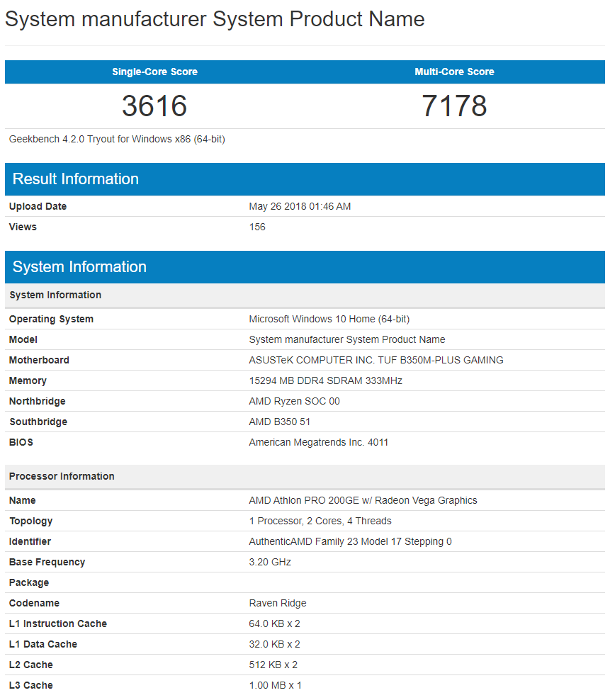Click 1 Processor, 2 Cores, 4 Threads value
Screen dimensions: 610x700
[x=320, y=521]
